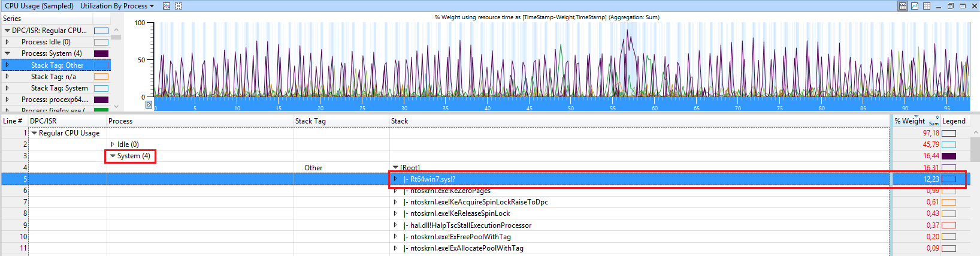
Task: Select the Process: procexp64 series entry
Action: (x=55, y=100)
